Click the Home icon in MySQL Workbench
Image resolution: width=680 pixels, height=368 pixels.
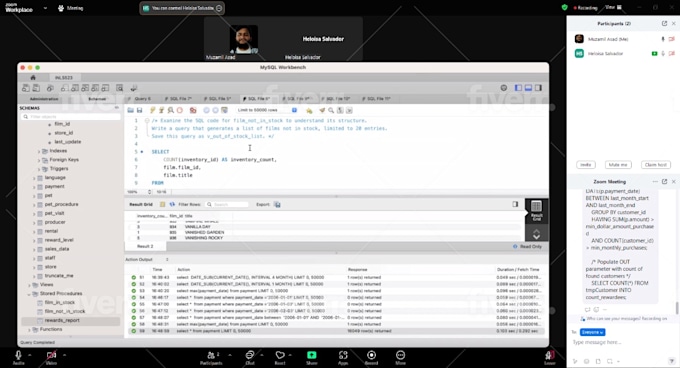coord(33,78)
